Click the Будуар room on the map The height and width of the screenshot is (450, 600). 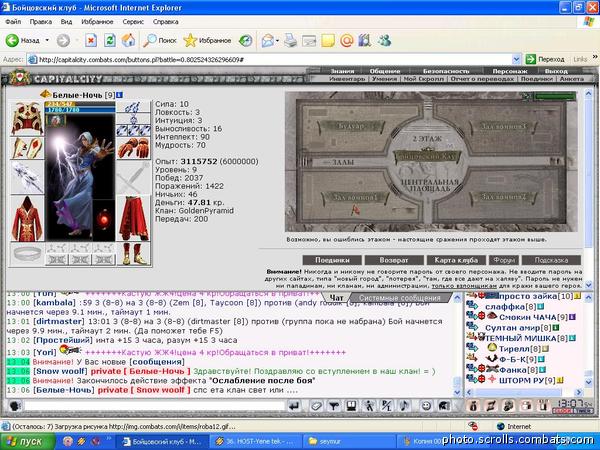pyautogui.click(x=351, y=126)
